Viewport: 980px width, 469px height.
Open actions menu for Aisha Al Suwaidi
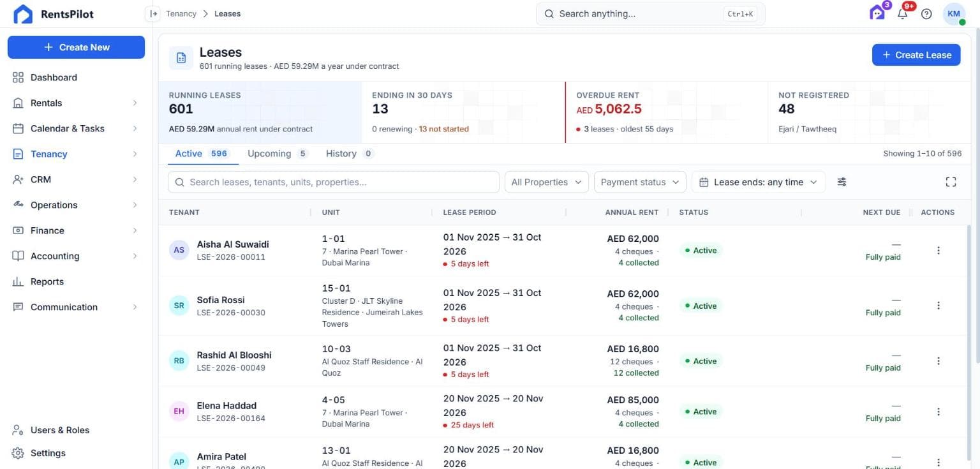tap(938, 251)
